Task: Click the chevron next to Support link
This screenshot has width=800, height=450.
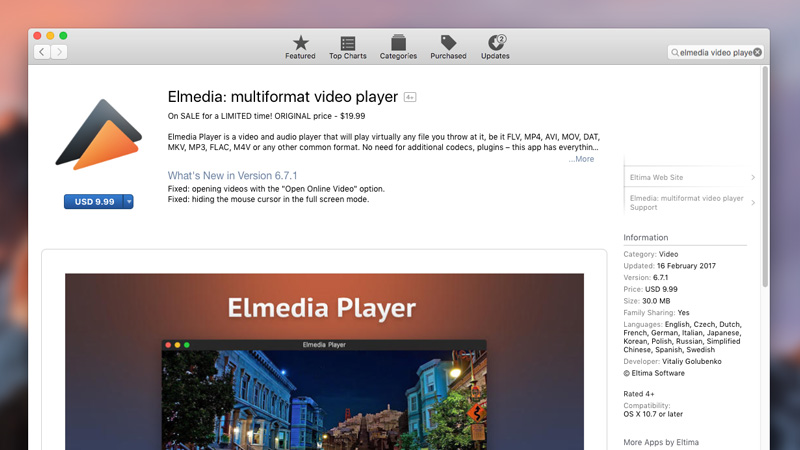Action: 753,203
